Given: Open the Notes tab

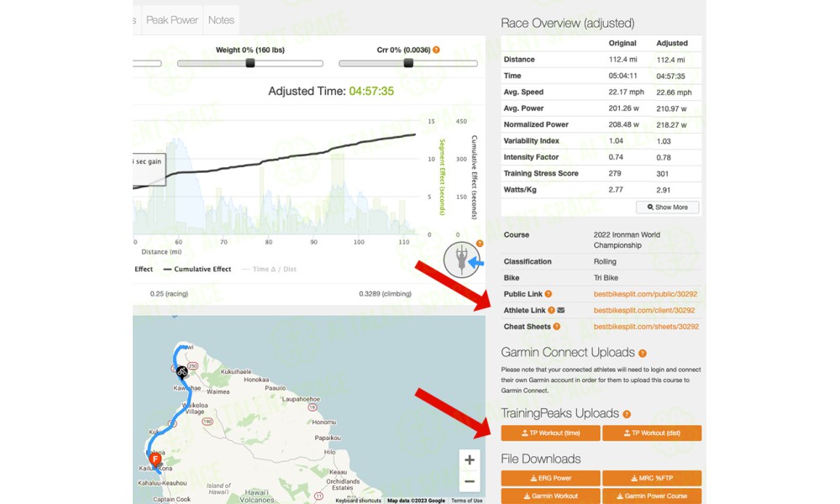Looking at the screenshot, I should coord(221,20).
